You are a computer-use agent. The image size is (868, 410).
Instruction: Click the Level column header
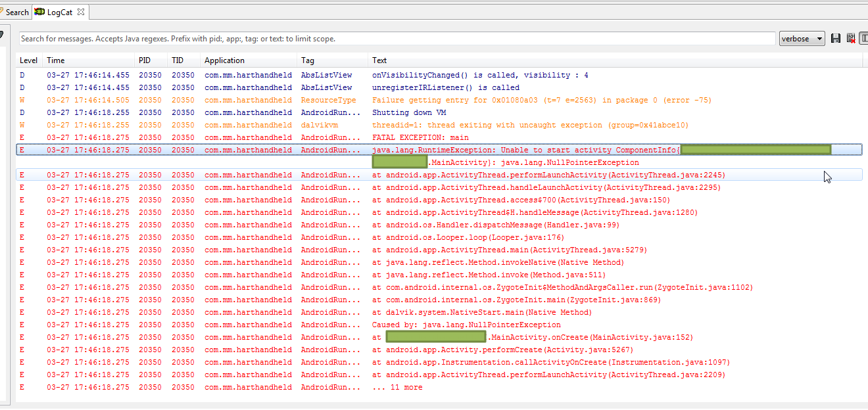(x=29, y=60)
